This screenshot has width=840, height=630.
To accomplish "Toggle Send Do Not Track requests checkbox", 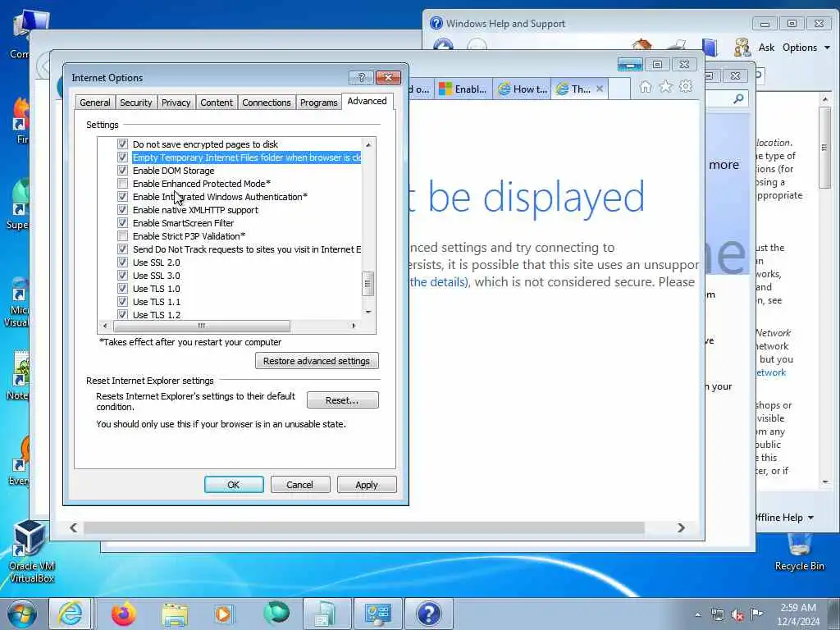I will (123, 249).
